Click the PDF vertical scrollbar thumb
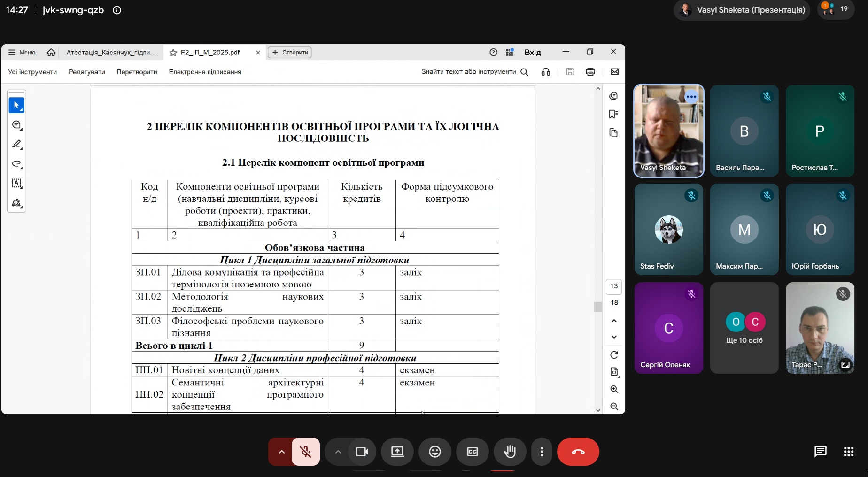Image resolution: width=868 pixels, height=477 pixels. point(598,307)
